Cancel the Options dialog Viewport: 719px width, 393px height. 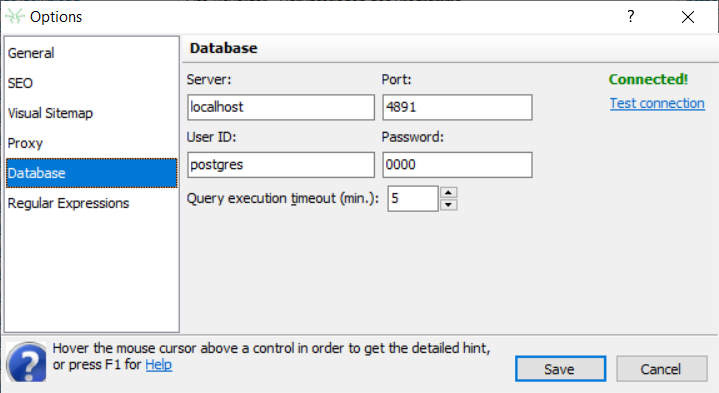tap(661, 369)
